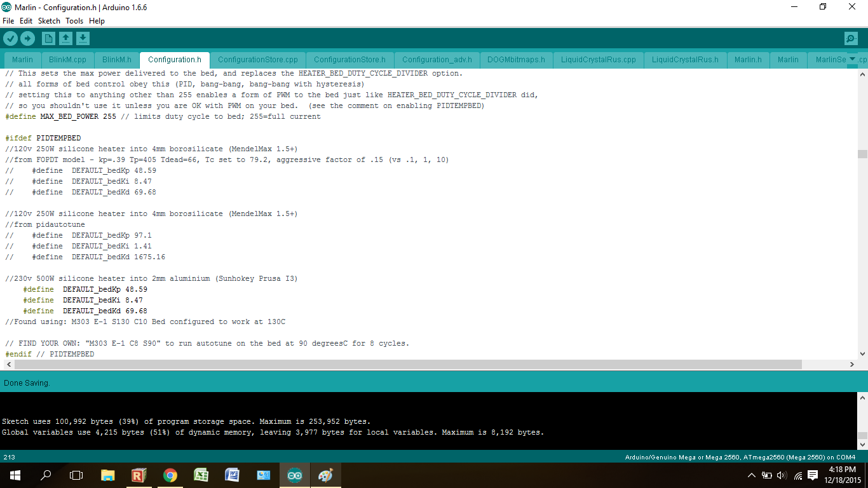
Task: Click the commented DEFAULT_bedKp 97.1 line
Action: click(x=78, y=235)
